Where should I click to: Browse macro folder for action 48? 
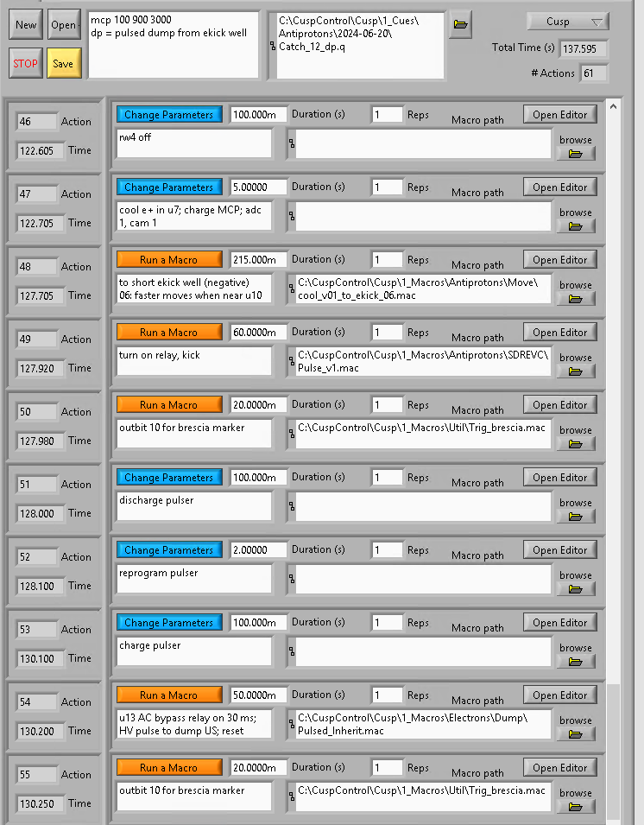click(576, 299)
